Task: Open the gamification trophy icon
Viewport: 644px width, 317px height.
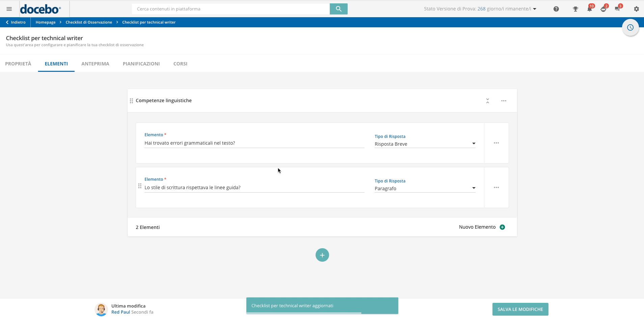Action: [575, 9]
